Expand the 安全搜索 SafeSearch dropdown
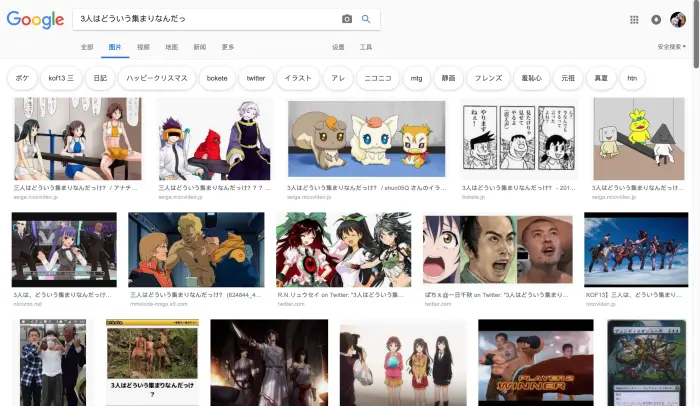Viewport: 700px width, 406px height. [671, 46]
